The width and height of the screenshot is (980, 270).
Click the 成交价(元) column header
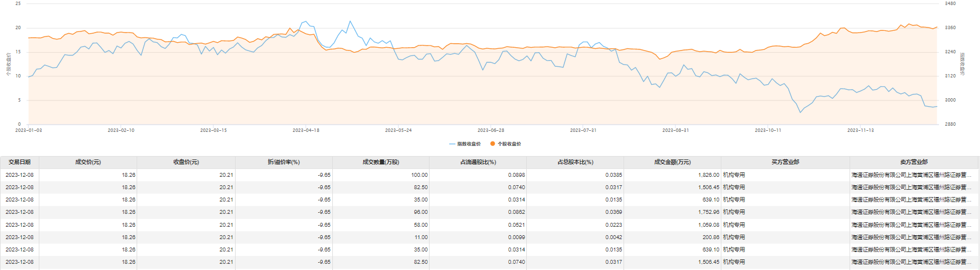pos(88,162)
